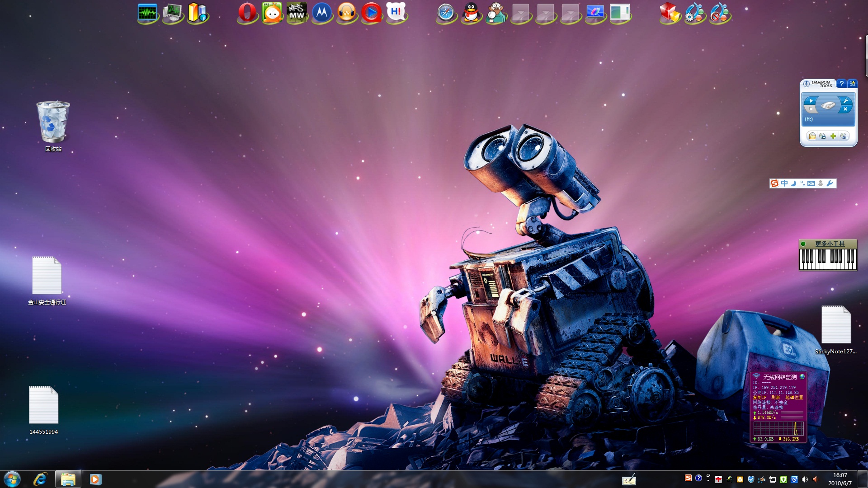Image resolution: width=868 pixels, height=488 pixels.
Task: Click the Daemon Tools unmount stop button
Action: coord(811,109)
